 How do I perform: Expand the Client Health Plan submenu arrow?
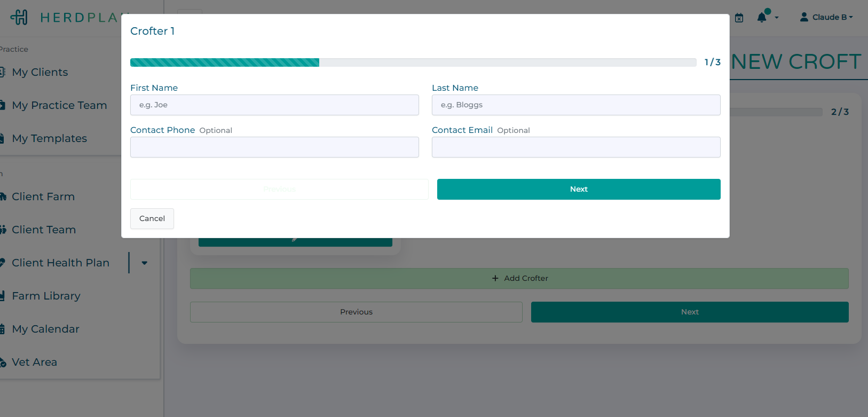point(144,263)
